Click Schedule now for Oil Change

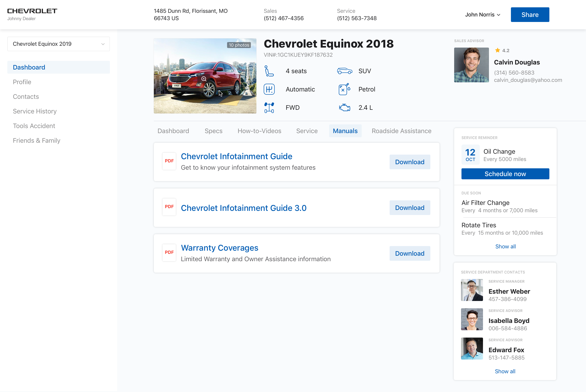[x=505, y=174]
